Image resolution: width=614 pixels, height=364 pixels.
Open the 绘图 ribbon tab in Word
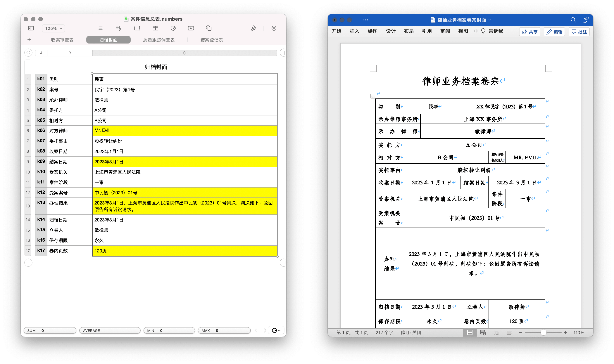[x=372, y=31]
